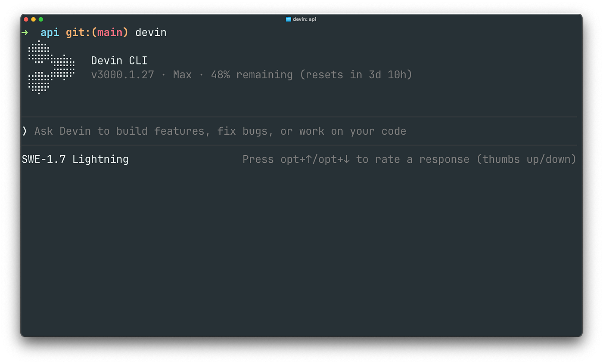Click the folder icon in title bar
The height and width of the screenshot is (364, 603).
tap(289, 19)
